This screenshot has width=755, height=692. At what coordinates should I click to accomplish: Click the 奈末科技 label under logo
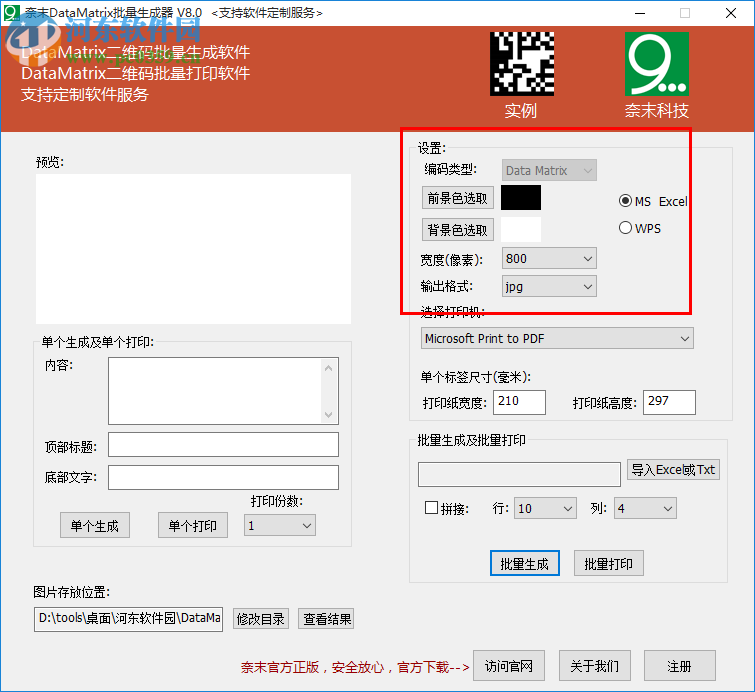(x=657, y=111)
